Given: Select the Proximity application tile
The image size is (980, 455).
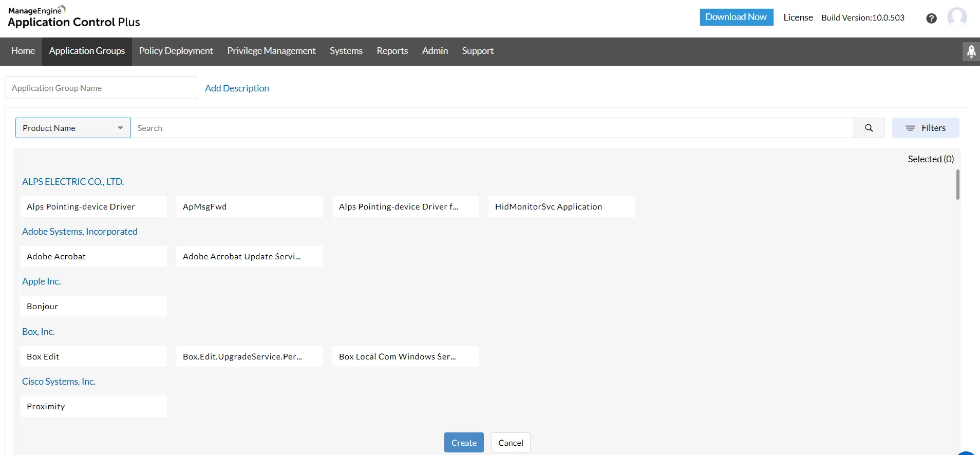Looking at the screenshot, I should pos(93,406).
